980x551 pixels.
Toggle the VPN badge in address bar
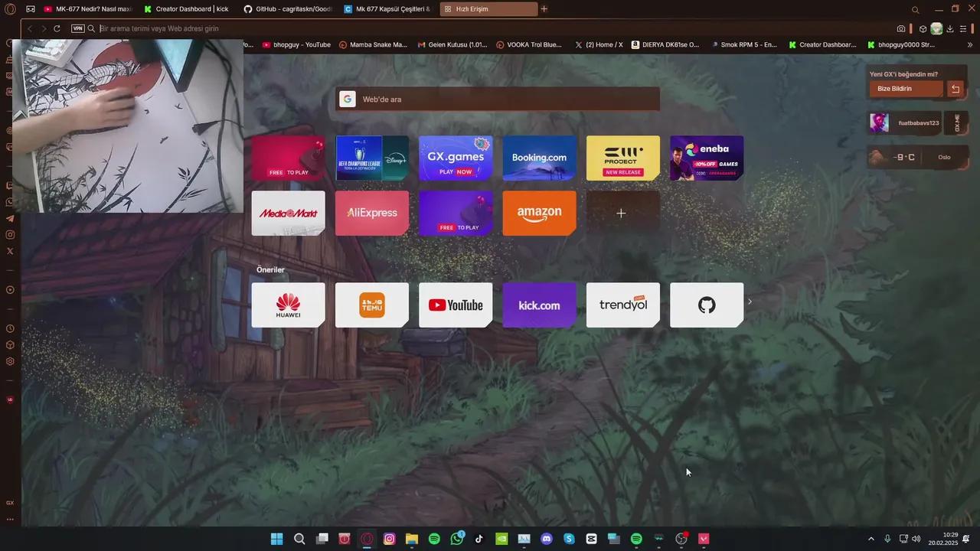[77, 28]
